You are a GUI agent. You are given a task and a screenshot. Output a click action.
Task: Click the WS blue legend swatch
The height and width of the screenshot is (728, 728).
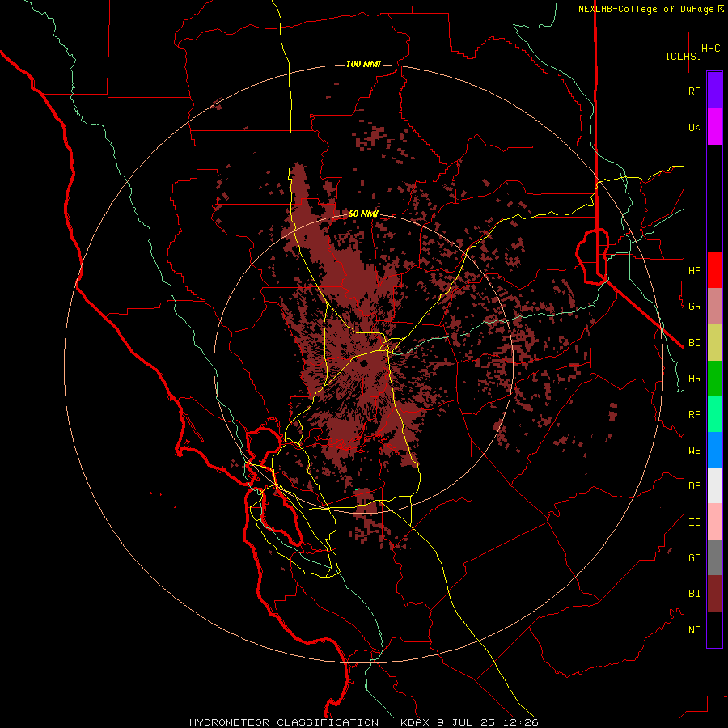click(x=714, y=450)
